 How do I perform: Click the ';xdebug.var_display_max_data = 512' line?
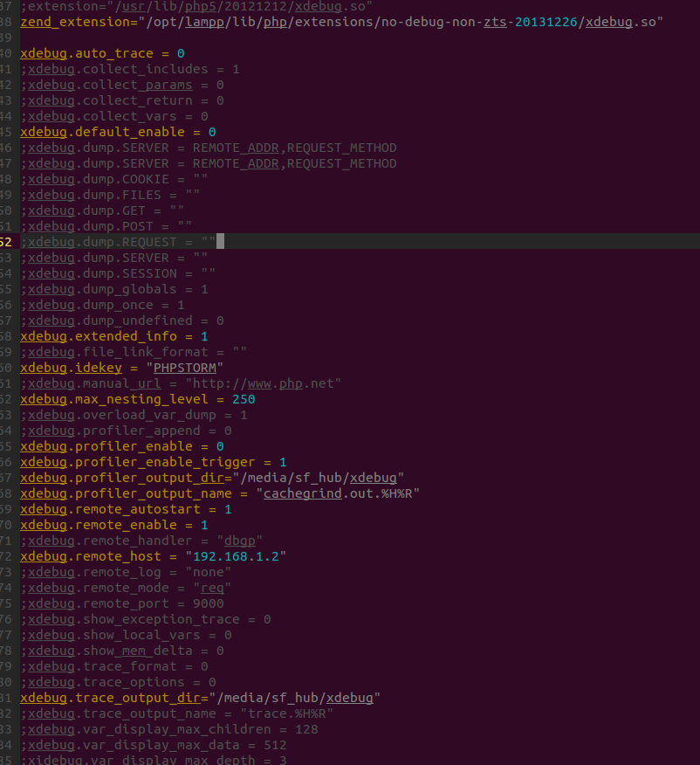tap(154, 745)
